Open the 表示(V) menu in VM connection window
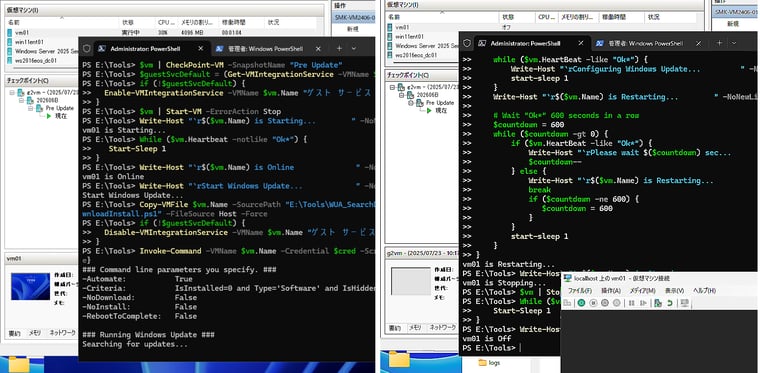Image resolution: width=760 pixels, height=373 pixels. pos(674,291)
